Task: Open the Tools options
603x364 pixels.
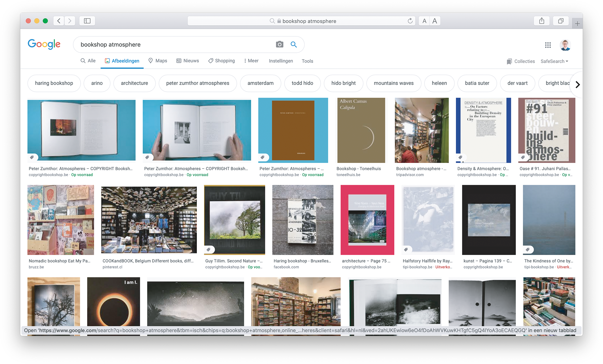Action: click(307, 61)
